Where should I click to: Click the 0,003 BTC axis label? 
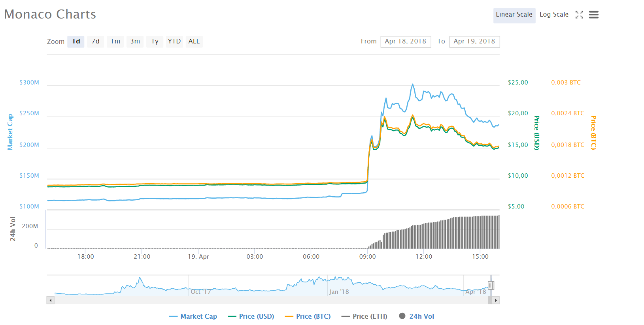click(x=566, y=83)
